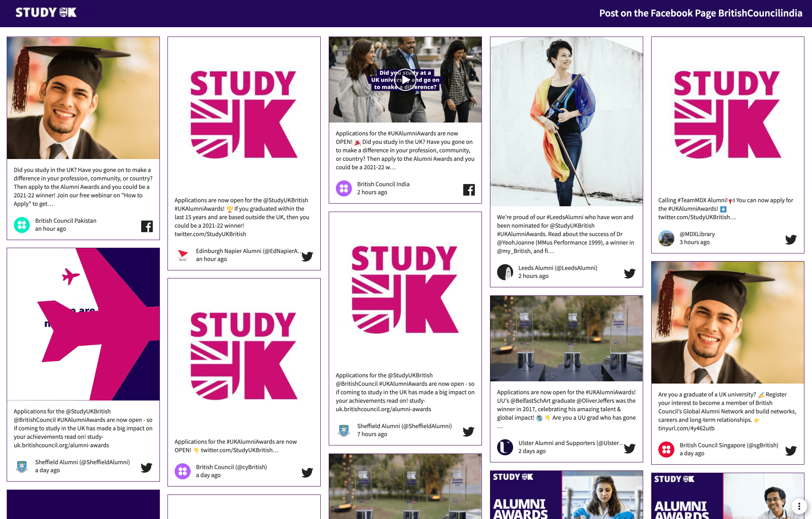Click Sheffield Alumni avatar on 7 hours ago post
The width and height of the screenshot is (812, 519).
pyautogui.click(x=344, y=430)
